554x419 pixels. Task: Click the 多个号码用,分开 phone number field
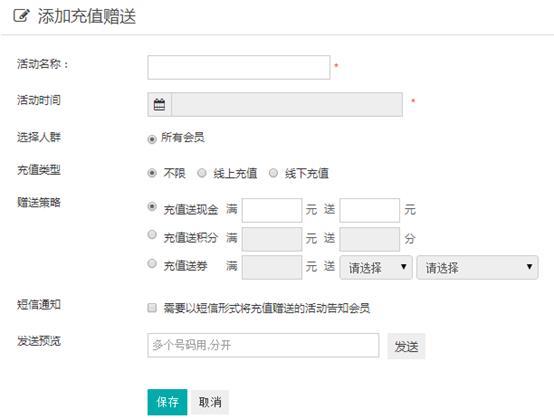click(x=263, y=345)
